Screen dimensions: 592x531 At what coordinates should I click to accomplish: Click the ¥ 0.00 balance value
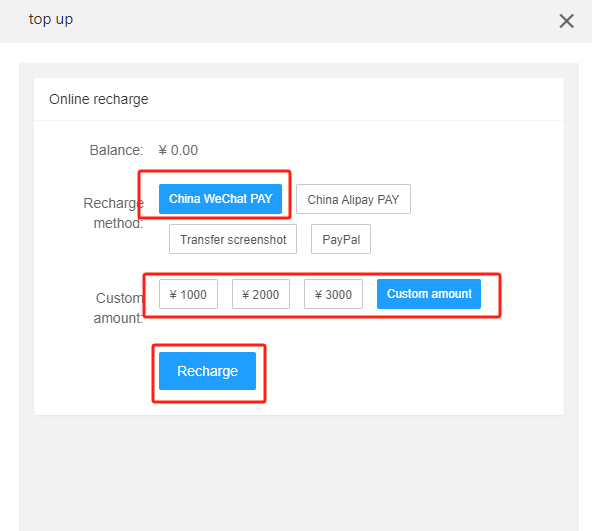click(x=178, y=150)
